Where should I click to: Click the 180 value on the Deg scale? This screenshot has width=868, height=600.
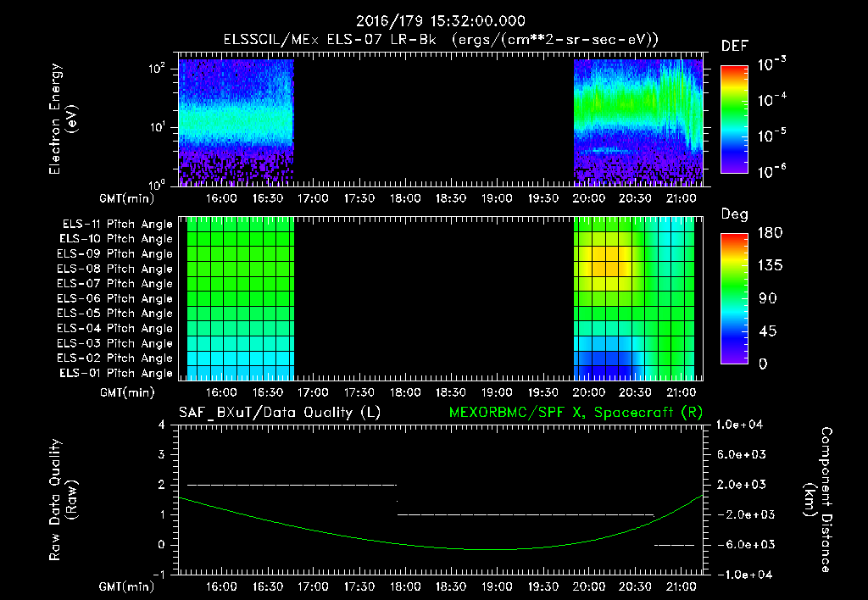click(x=770, y=232)
